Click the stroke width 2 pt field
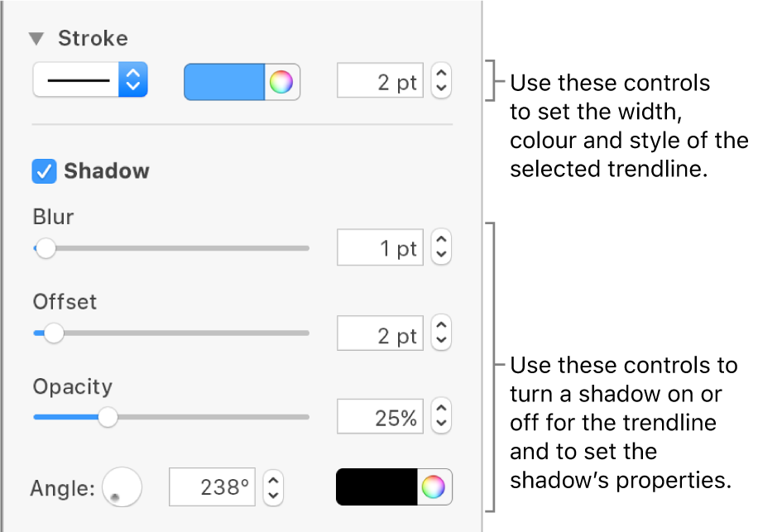Screen dimensions: 758x532 [x=381, y=82]
